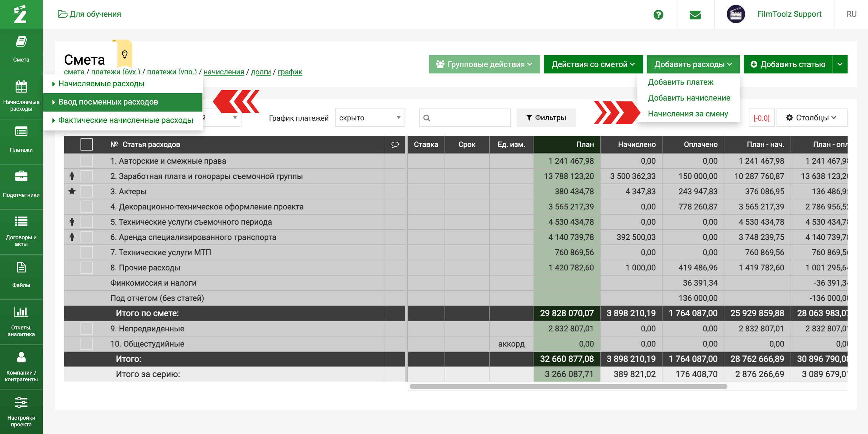868x434 pixels.
Task: Select 'Начисления за смену' menu item
Action: click(688, 114)
